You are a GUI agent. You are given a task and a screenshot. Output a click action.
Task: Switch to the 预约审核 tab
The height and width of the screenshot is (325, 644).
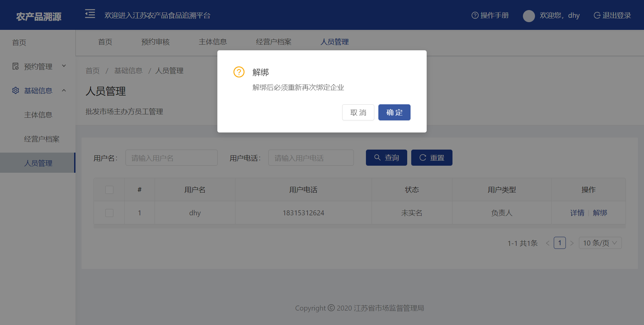(155, 42)
